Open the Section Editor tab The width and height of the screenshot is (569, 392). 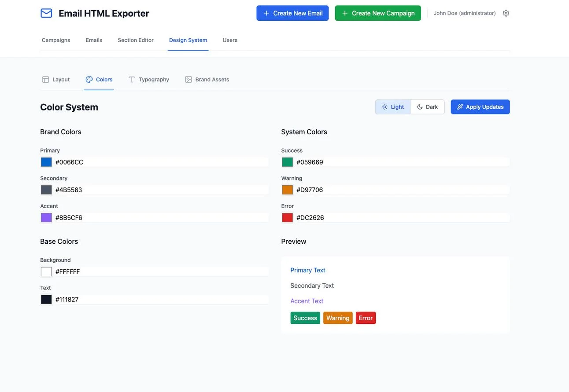pyautogui.click(x=136, y=40)
